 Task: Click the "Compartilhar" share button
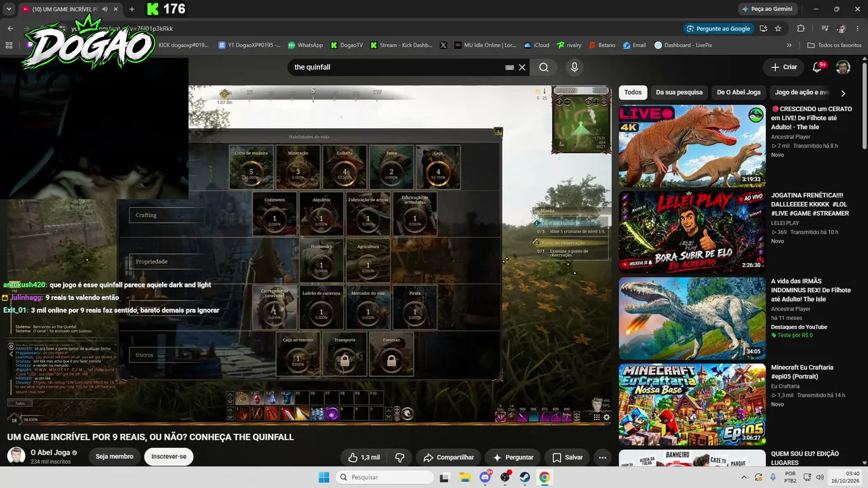448,457
